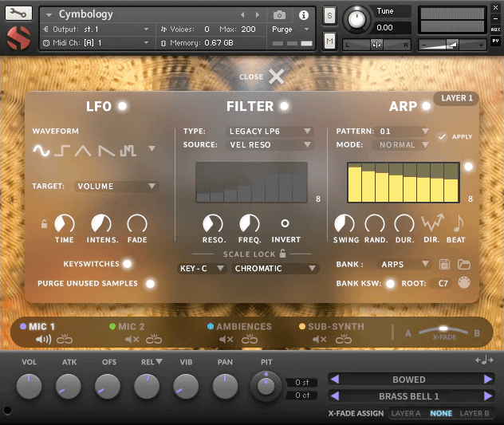
Task: Open the BANK Arps dropdown
Action: pyautogui.click(x=404, y=264)
